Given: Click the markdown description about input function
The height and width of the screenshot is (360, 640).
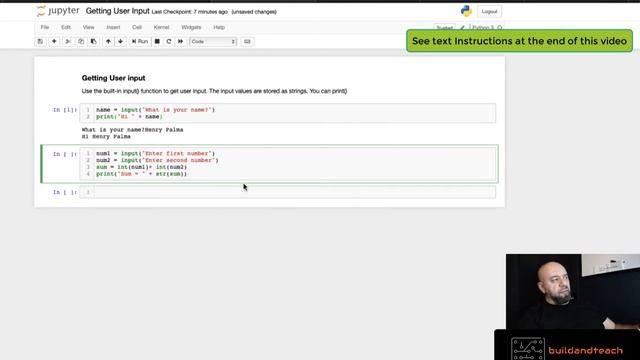Looking at the screenshot, I should click(x=214, y=91).
